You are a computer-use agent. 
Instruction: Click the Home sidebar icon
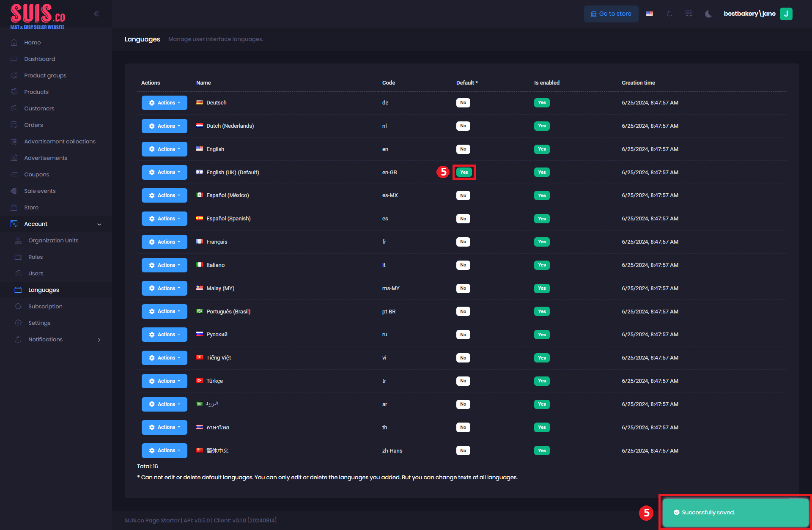pos(14,42)
